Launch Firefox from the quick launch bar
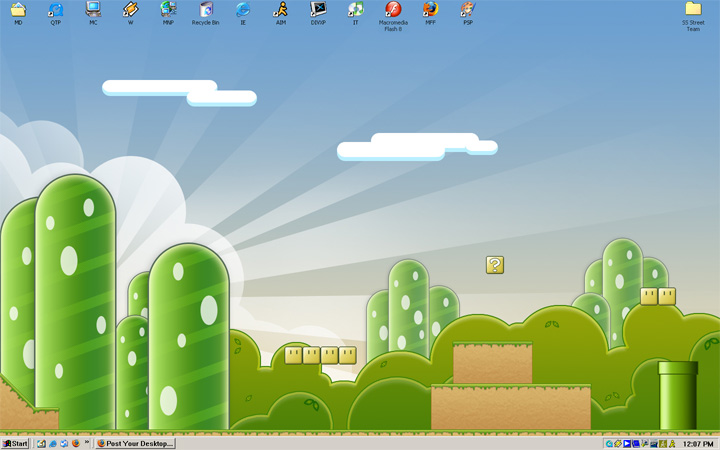Image resolution: width=720 pixels, height=450 pixels. point(76,444)
